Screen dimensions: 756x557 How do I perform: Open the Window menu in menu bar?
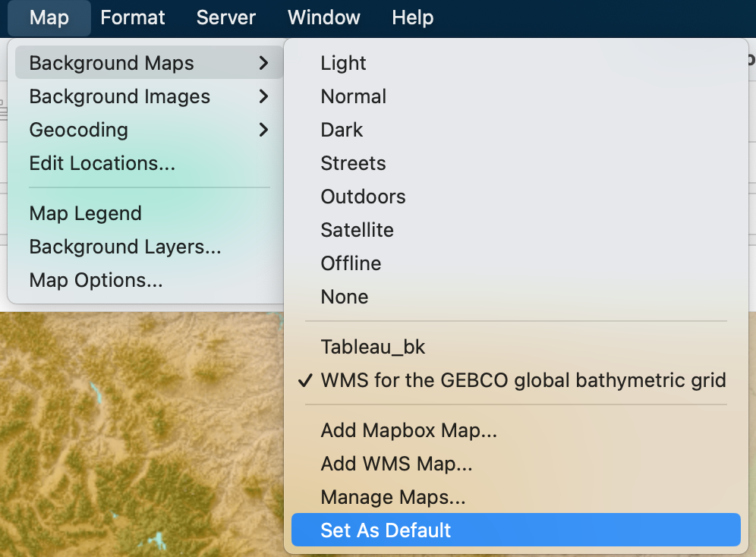324,17
